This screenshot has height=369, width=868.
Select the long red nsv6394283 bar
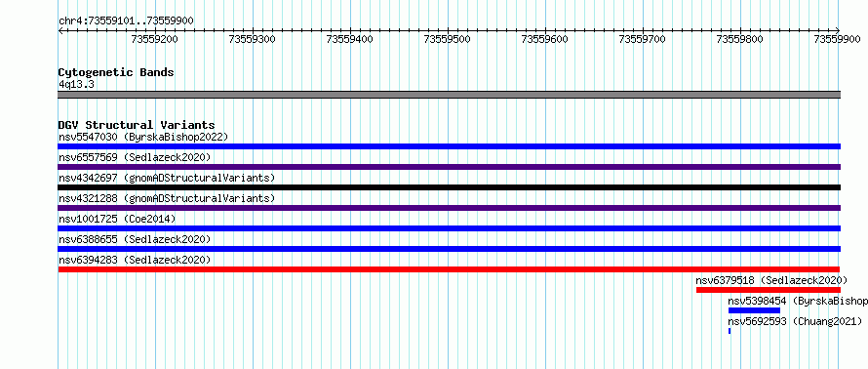coord(449,269)
